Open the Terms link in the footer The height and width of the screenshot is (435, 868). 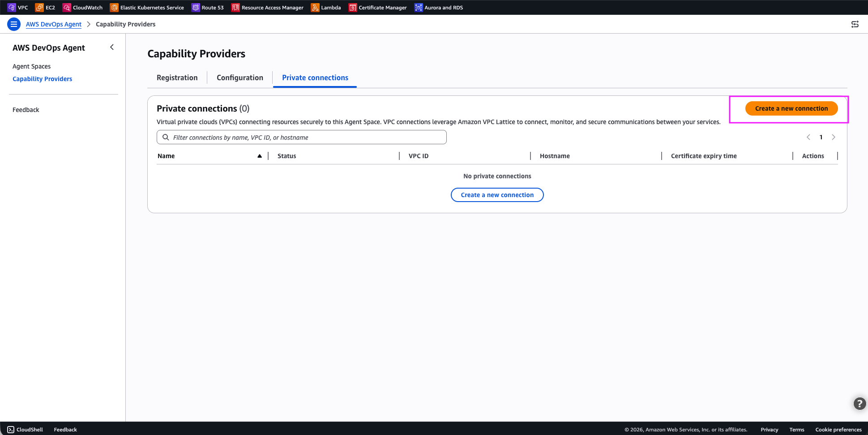point(797,430)
